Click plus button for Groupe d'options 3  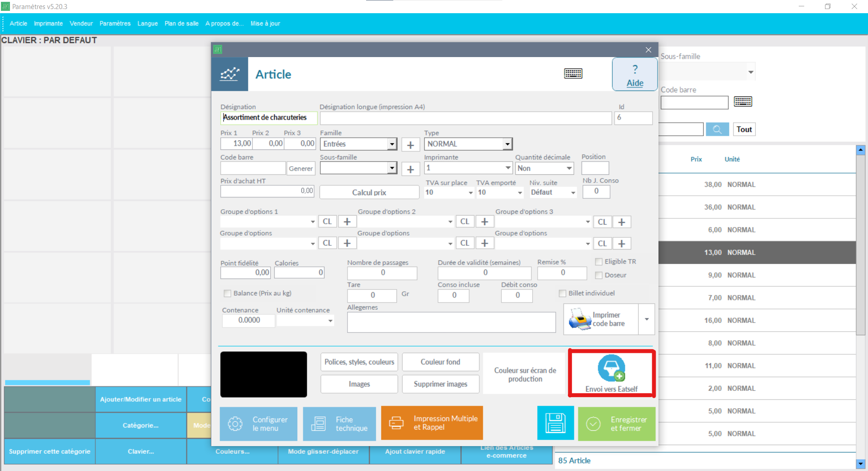[x=622, y=222]
